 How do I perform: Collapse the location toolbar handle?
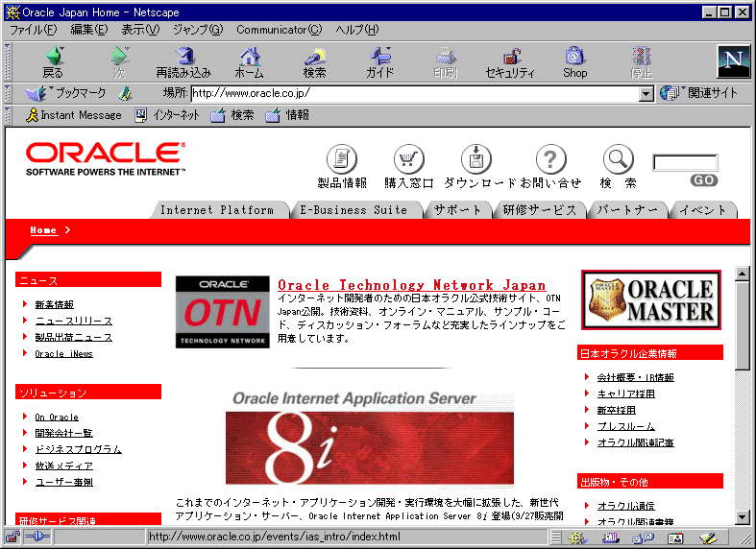pyautogui.click(x=8, y=93)
